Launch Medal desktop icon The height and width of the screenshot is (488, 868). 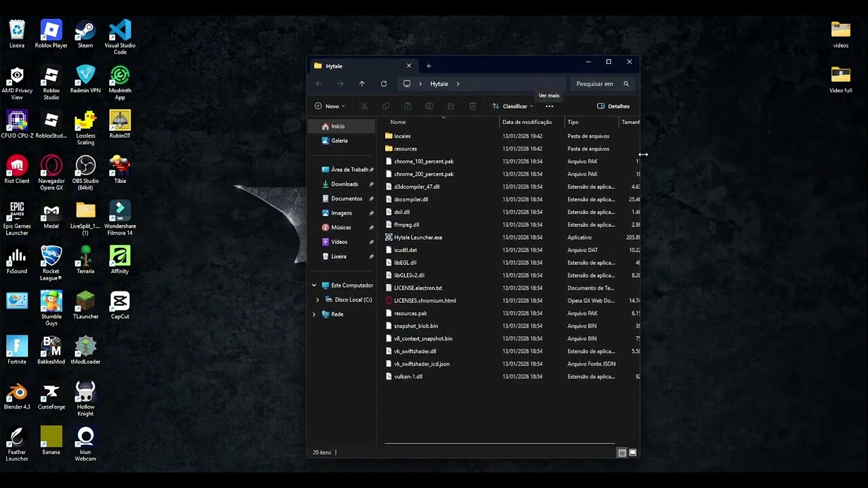[51, 216]
